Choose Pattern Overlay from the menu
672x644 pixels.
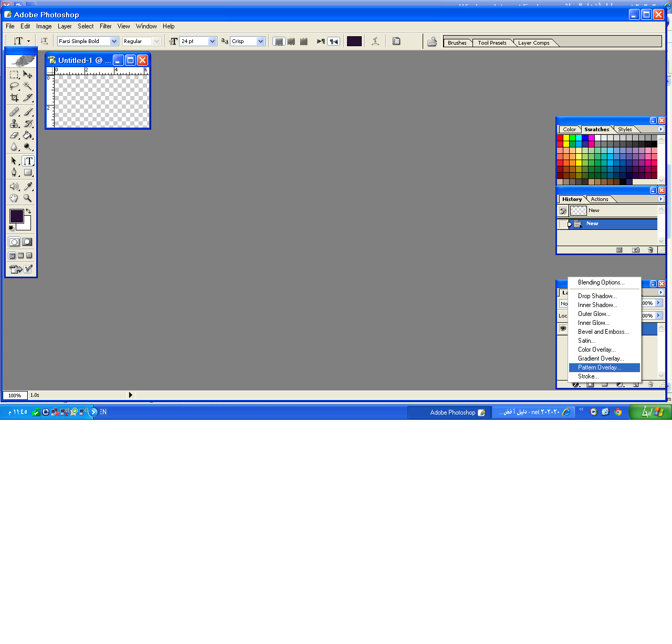coord(599,367)
